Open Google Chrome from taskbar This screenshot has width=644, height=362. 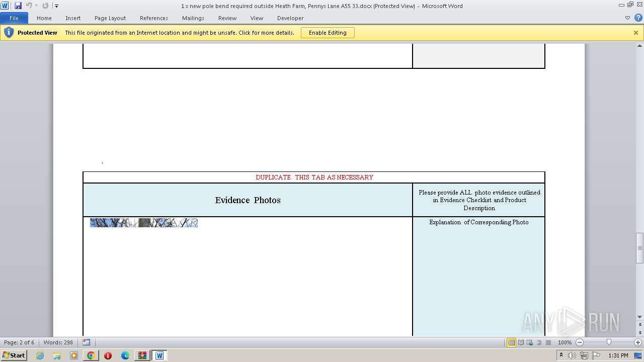91,355
